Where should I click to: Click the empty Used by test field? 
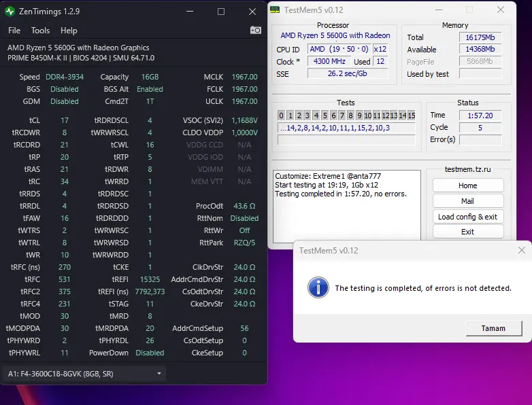click(x=480, y=73)
